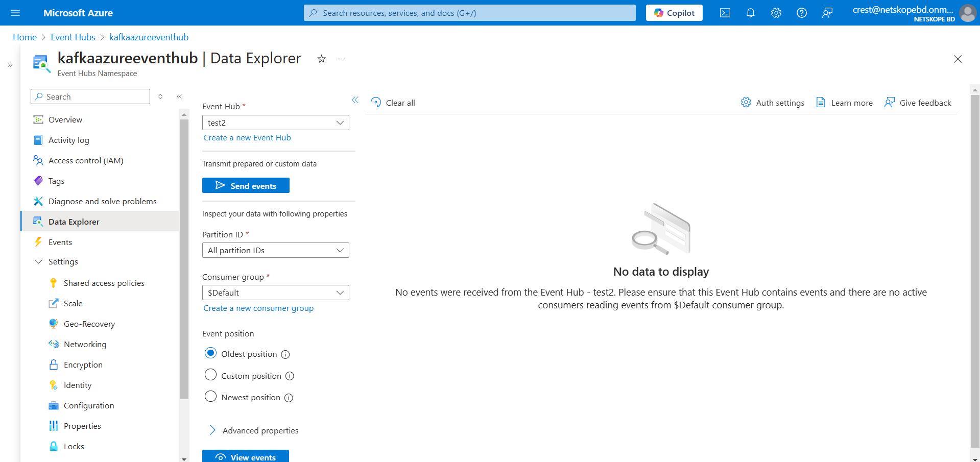
Task: Click the Locks padlock icon
Action: (x=54, y=446)
